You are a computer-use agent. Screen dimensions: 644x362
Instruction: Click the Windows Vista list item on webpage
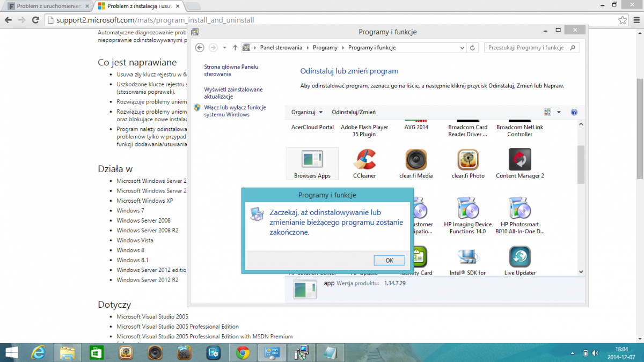click(135, 240)
